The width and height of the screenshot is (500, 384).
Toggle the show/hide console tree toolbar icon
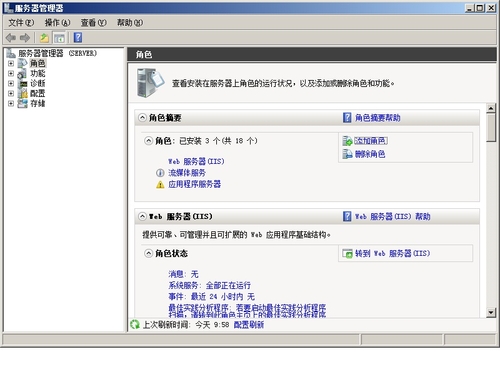(59, 38)
